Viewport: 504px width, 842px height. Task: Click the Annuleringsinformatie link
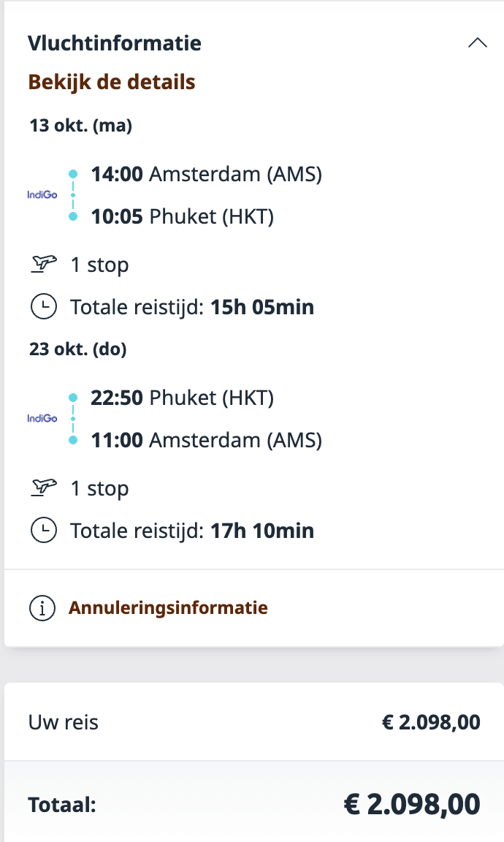point(168,607)
